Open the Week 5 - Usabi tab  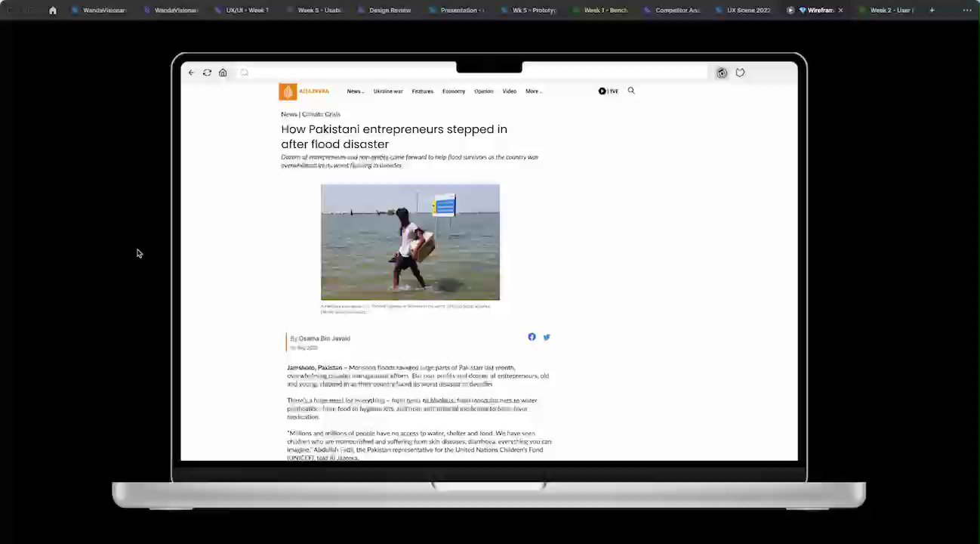pos(313,11)
